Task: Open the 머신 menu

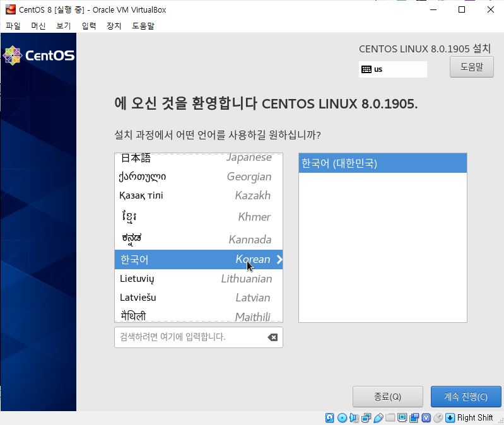Action: [x=38, y=26]
